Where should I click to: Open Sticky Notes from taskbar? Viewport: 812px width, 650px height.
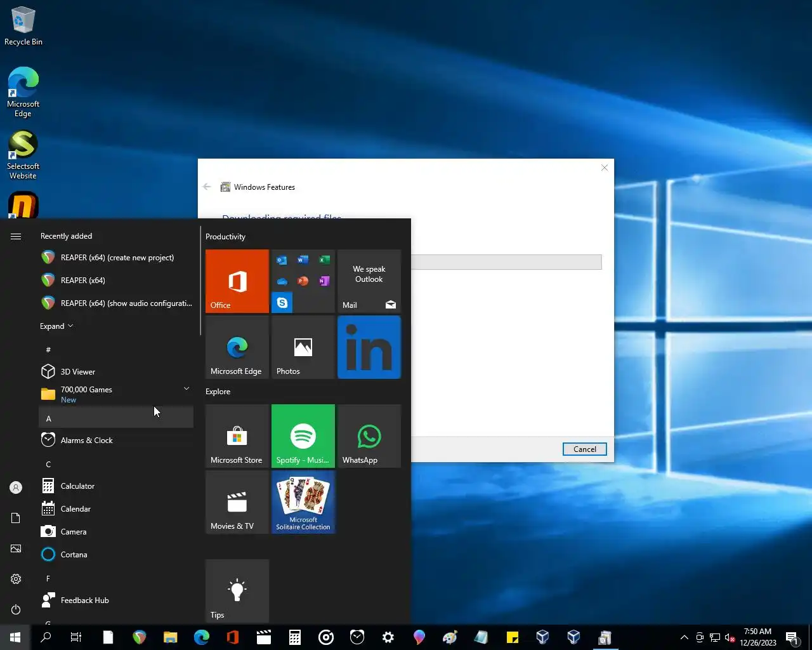[512, 637]
